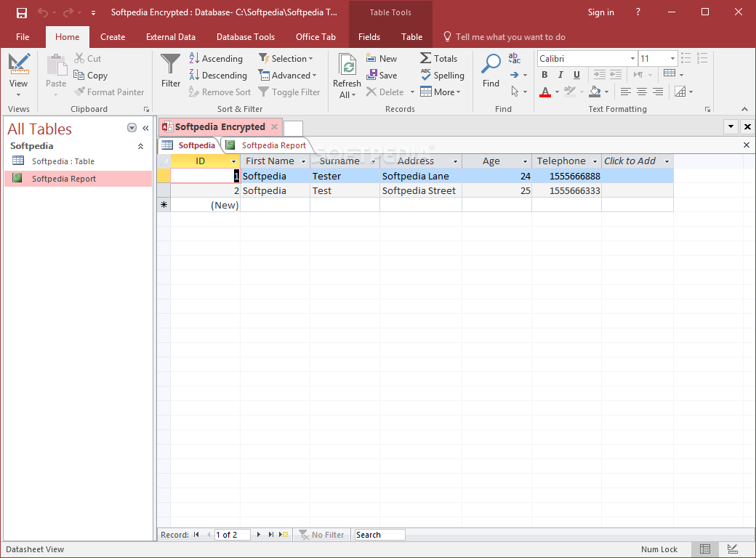Click the Filter funnel icon
This screenshot has width=756, height=558.
171,64
